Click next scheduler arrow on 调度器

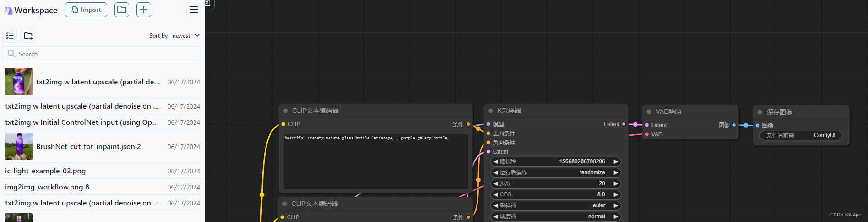coord(616,216)
